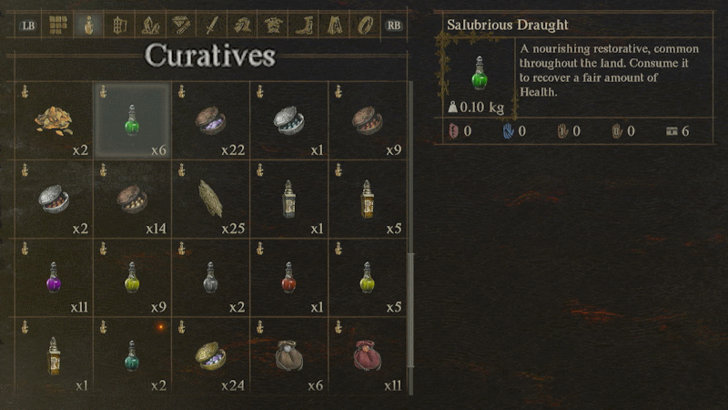Click the RB next category button
Viewport: 728px width, 410px height.
pos(393,26)
